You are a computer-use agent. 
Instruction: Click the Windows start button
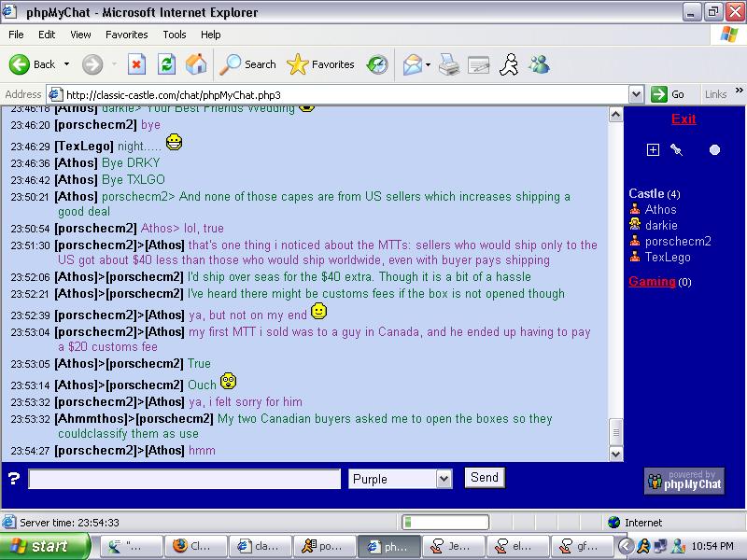pyautogui.click(x=45, y=546)
